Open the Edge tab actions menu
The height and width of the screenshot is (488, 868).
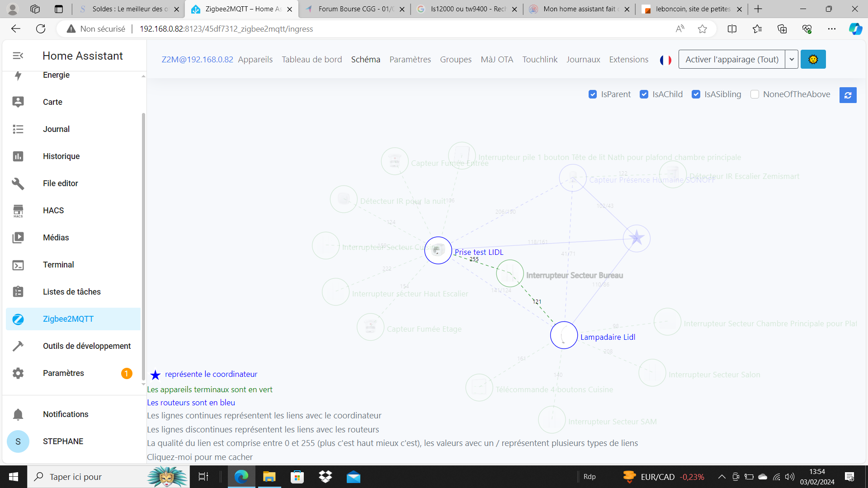59,9
